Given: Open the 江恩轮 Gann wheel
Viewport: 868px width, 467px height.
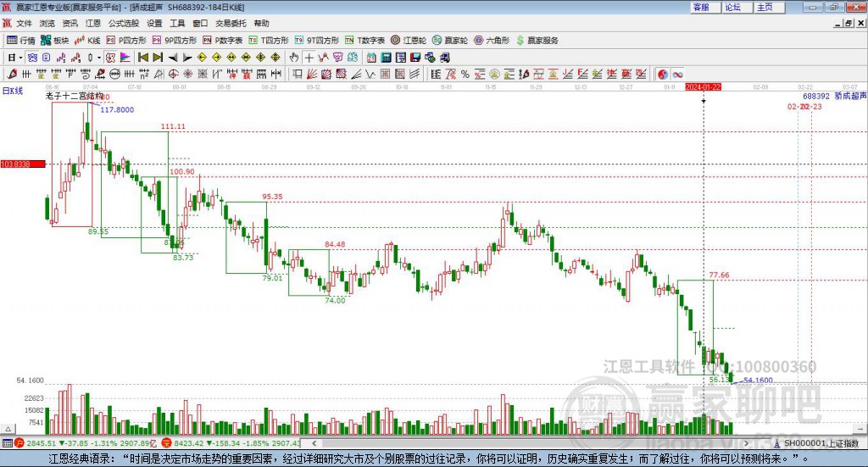Looking at the screenshot, I should click(408, 41).
